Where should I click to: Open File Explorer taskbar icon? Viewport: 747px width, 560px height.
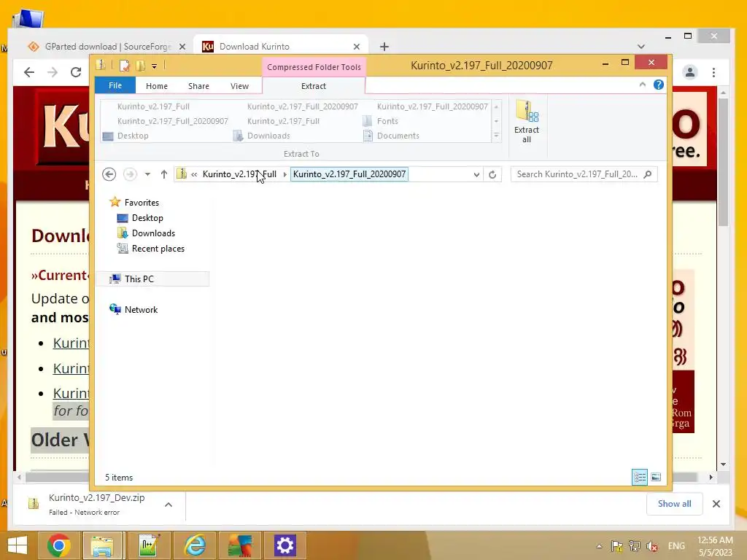103,545
